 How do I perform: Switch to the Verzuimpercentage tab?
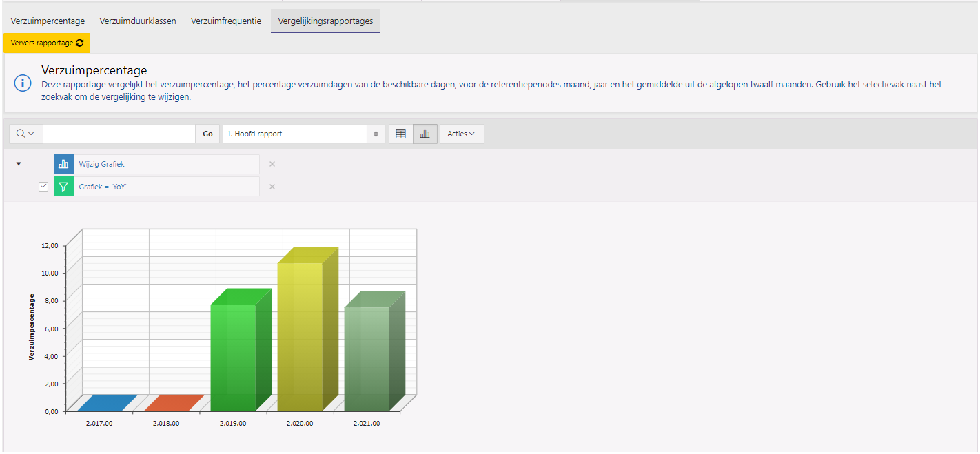(48, 21)
